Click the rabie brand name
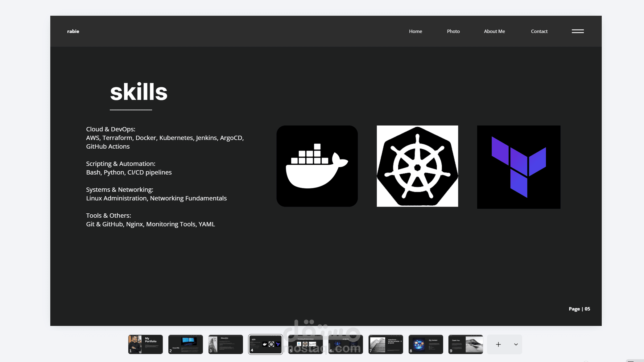Screen dimensions: 644x362 [x=73, y=31]
